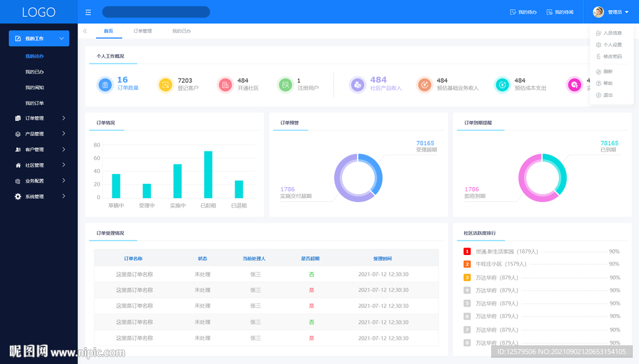This screenshot has height=364, width=639.
Task: Switch to the 订单管理 tab
Action: 142,31
